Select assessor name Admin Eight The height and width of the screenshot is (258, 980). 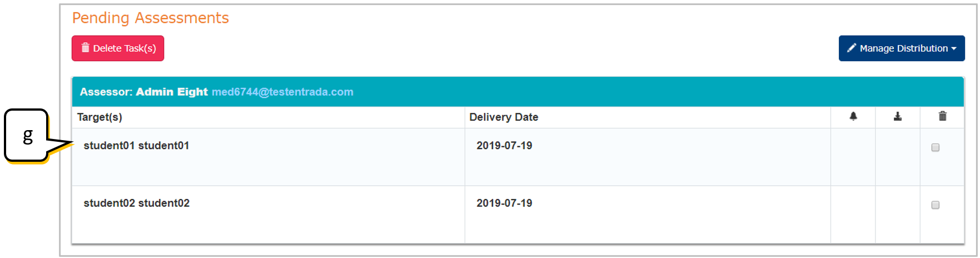(172, 92)
